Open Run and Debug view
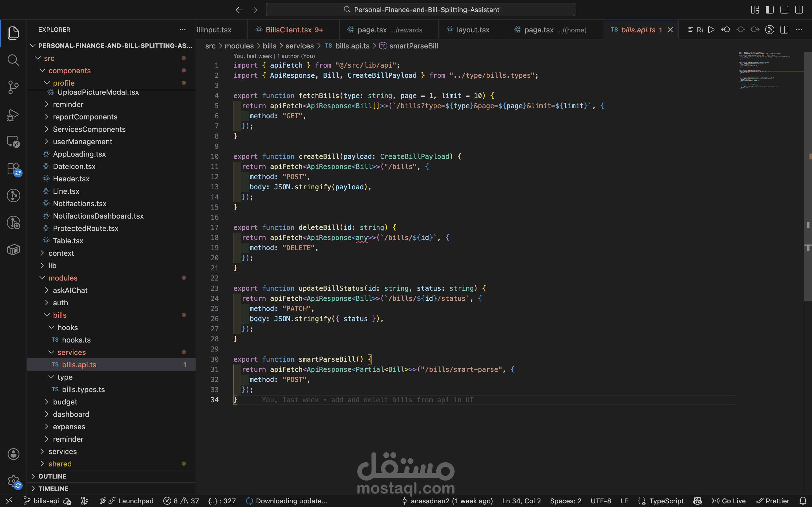The height and width of the screenshot is (507, 812). coord(14,115)
